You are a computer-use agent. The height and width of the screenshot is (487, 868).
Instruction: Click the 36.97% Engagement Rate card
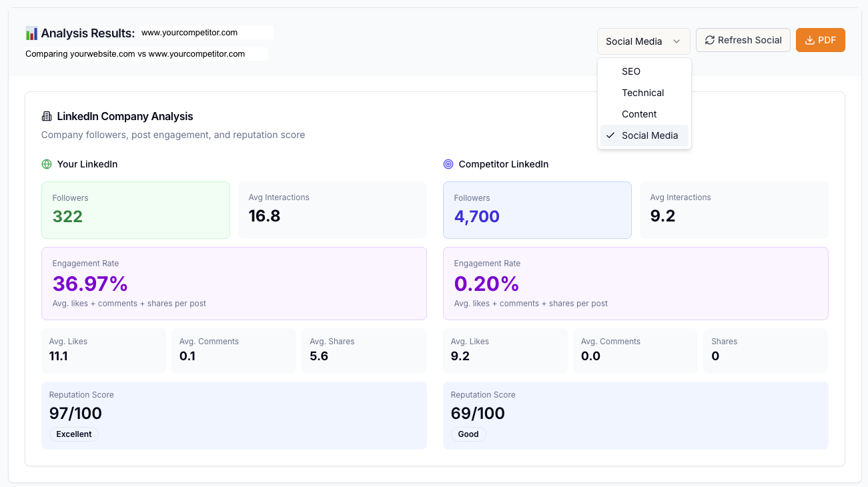[x=234, y=284]
